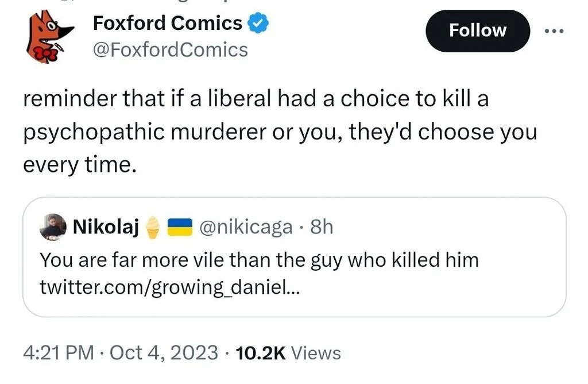The image size is (588, 384).
Task: Visit the @FoxfordComics handle
Action: click(x=170, y=50)
